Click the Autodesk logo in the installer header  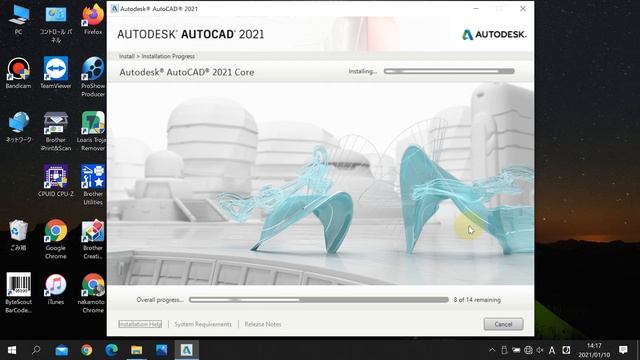pos(494,35)
